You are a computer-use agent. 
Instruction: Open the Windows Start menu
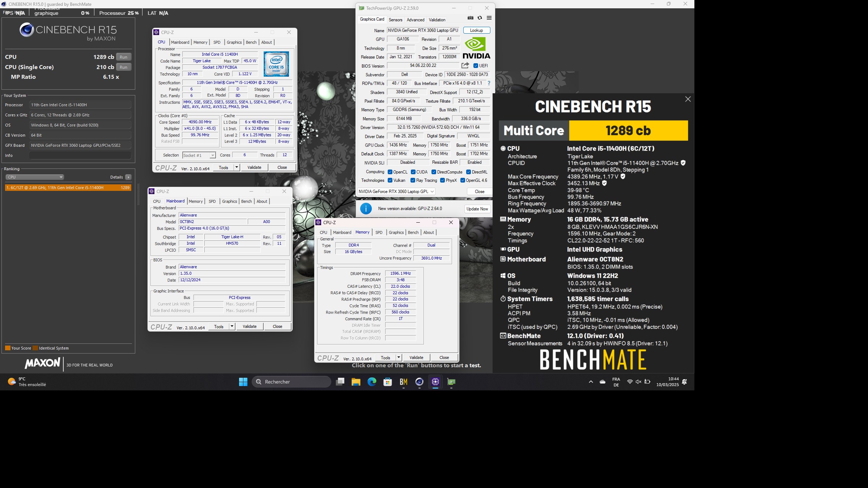pos(243,382)
